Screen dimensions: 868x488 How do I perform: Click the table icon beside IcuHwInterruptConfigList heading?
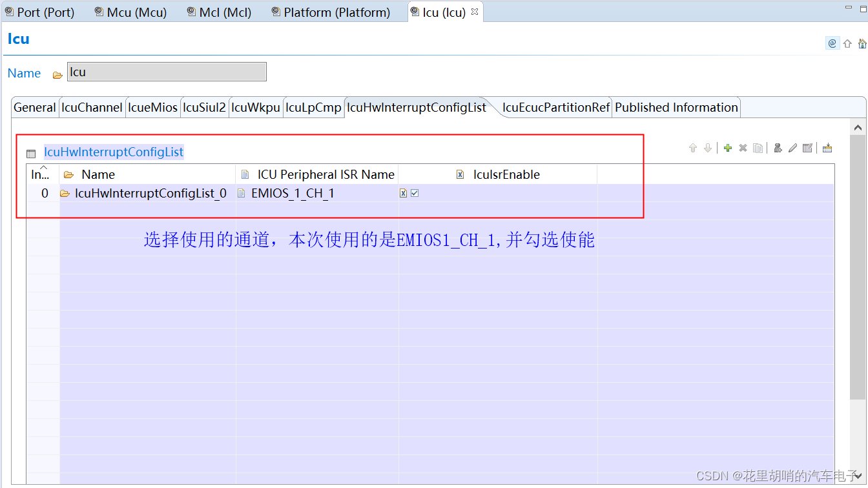click(x=31, y=154)
